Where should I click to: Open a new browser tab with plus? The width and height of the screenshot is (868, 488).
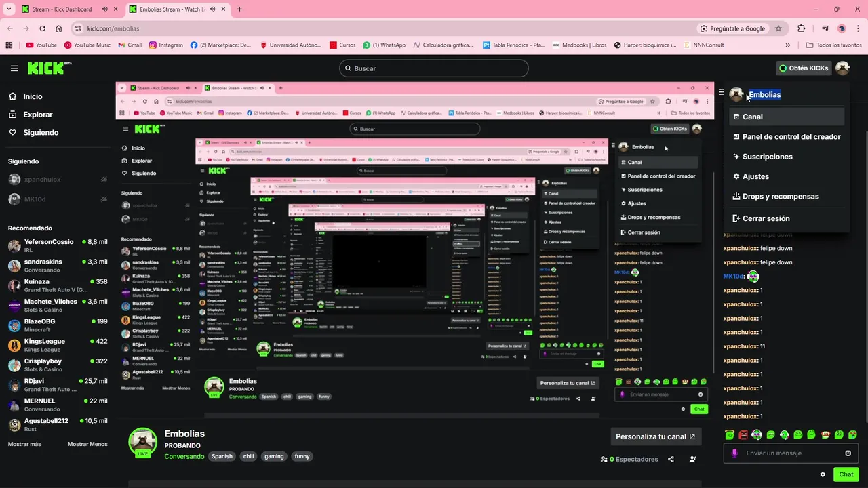pos(239,9)
